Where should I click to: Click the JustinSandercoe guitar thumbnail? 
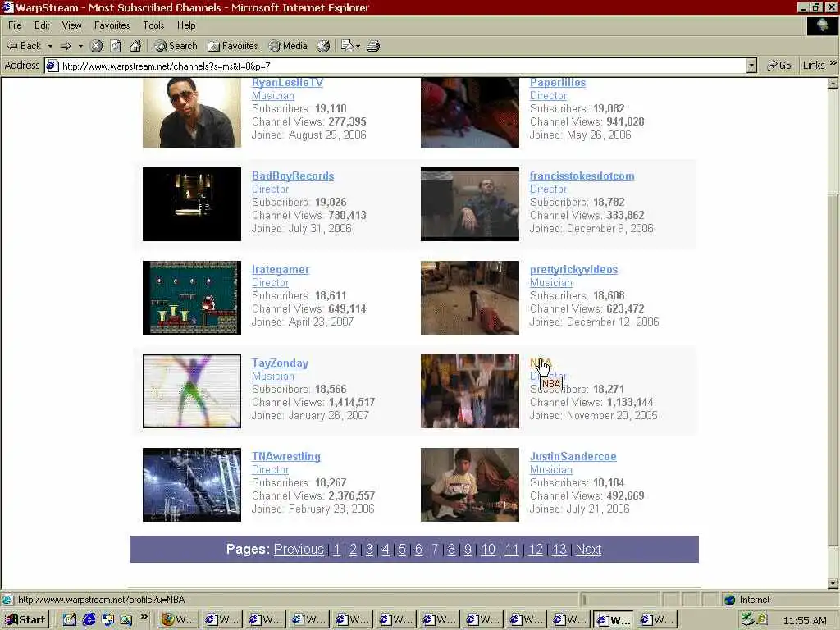tap(470, 485)
